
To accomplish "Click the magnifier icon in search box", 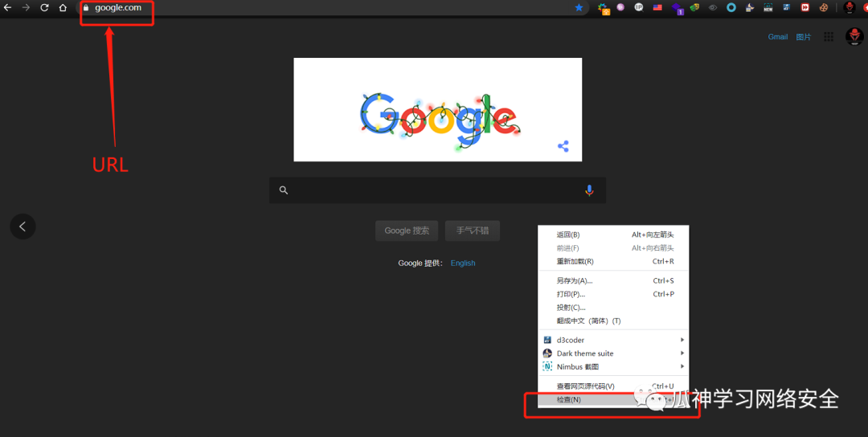I will coord(284,190).
